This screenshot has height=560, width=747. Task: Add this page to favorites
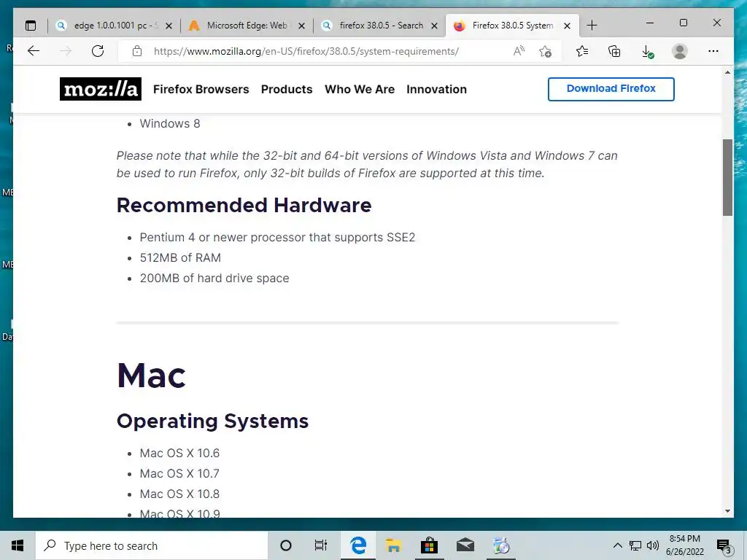[x=546, y=51]
